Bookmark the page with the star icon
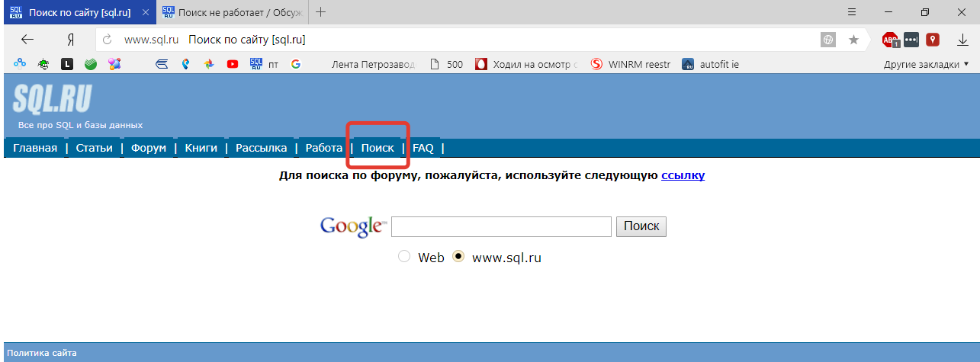The width and height of the screenshot is (980, 362). tap(853, 40)
